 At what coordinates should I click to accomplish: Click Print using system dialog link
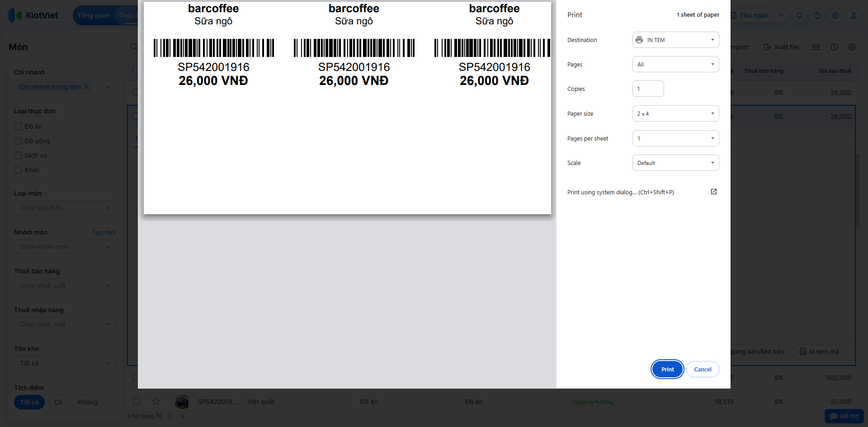pos(620,192)
